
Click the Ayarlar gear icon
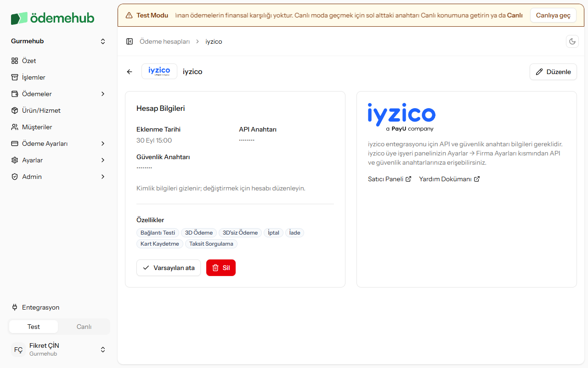[15, 160]
